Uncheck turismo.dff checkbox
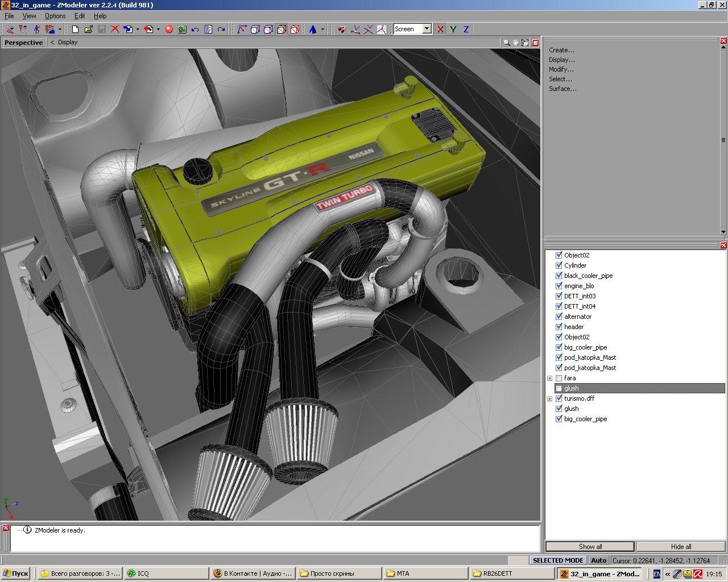The height and width of the screenshot is (582, 728). tap(559, 398)
